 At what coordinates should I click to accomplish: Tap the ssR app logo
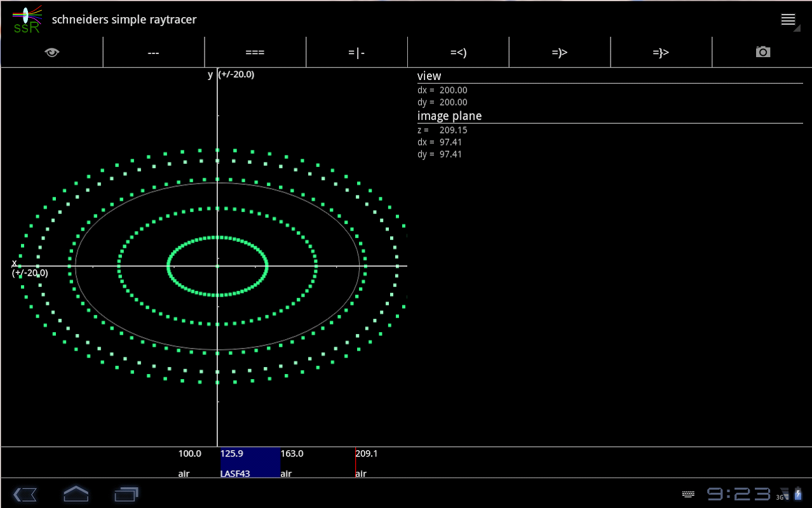(27, 20)
